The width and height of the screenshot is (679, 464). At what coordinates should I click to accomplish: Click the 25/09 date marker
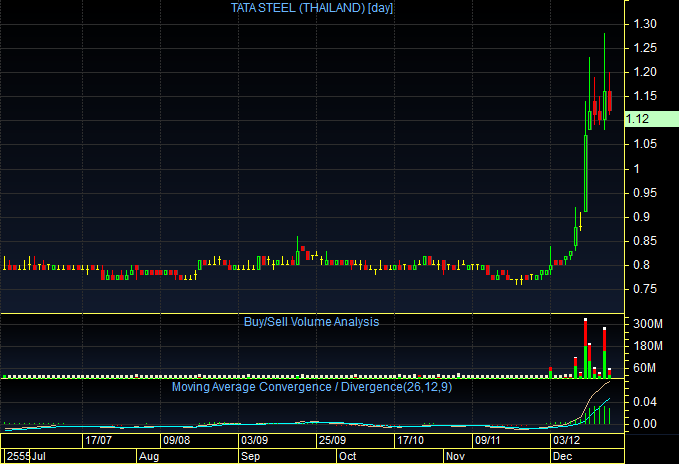tap(332, 441)
